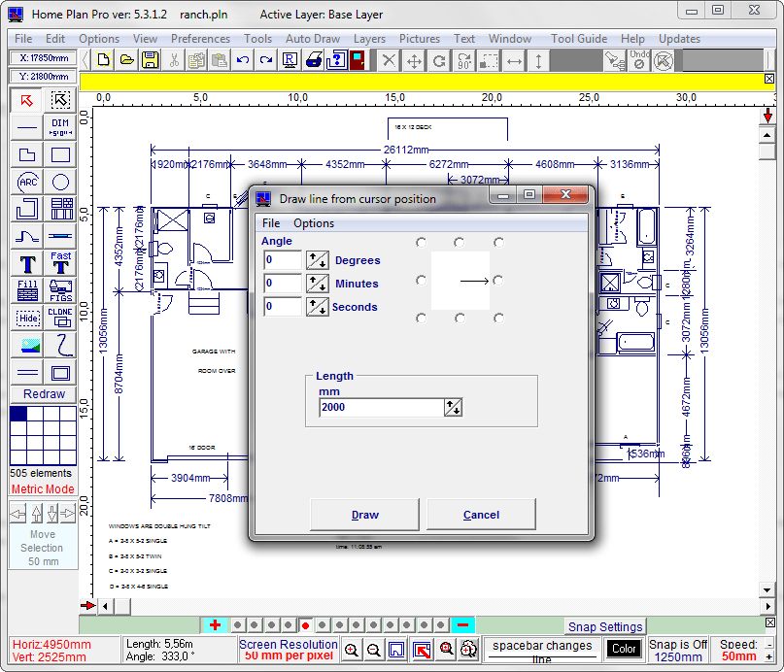This screenshot has width=784, height=672.
Task: Select the top-left direction radio button
Action: tap(421, 243)
